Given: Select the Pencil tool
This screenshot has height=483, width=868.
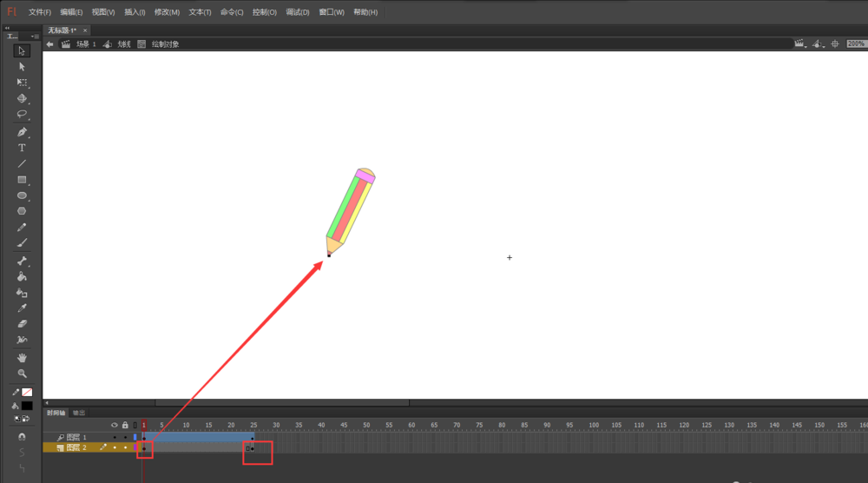Looking at the screenshot, I should (x=22, y=227).
